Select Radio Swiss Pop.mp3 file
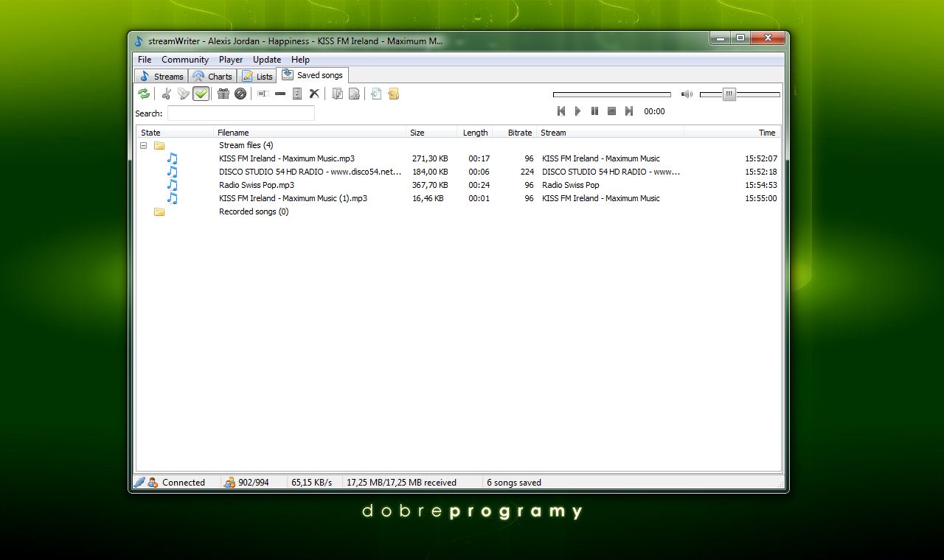Viewport: 944px width, 560px height. point(257,185)
